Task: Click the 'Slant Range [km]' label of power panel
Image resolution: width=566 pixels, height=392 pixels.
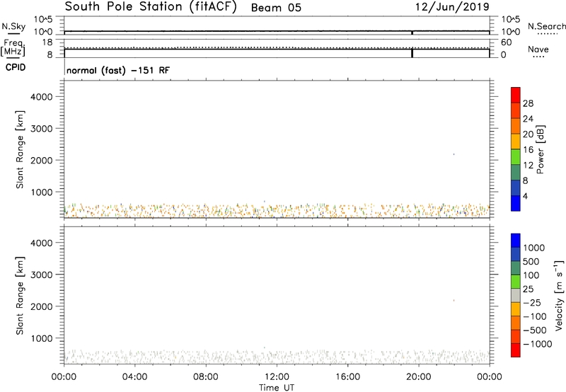Action: tap(20, 149)
